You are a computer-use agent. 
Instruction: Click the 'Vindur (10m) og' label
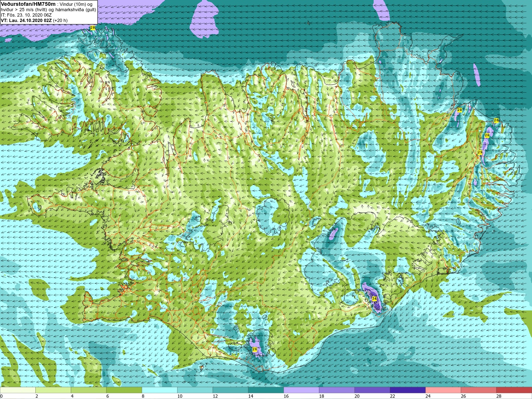coord(76,4)
